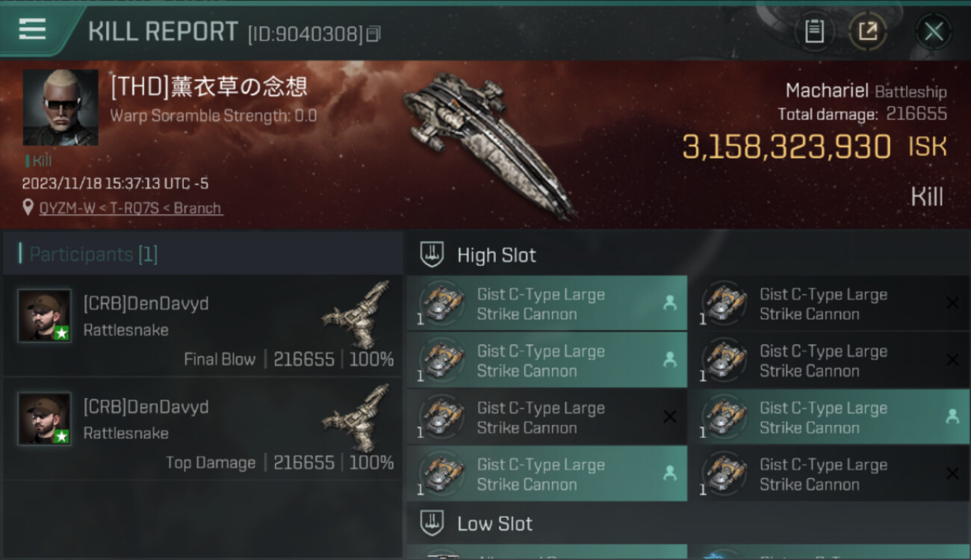This screenshot has height=560, width=971.
Task: Open location link QYZM-W < T-RQ7S < Branch
Action: click(131, 208)
